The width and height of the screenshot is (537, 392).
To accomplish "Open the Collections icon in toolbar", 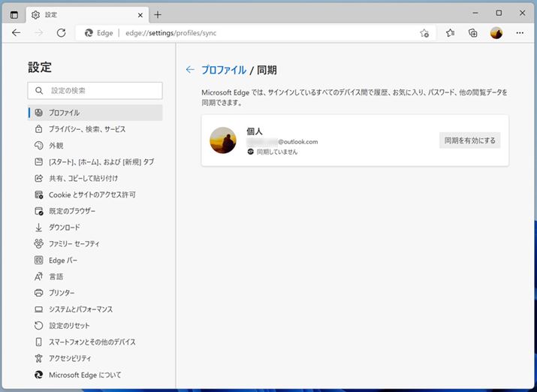I will click(x=472, y=33).
